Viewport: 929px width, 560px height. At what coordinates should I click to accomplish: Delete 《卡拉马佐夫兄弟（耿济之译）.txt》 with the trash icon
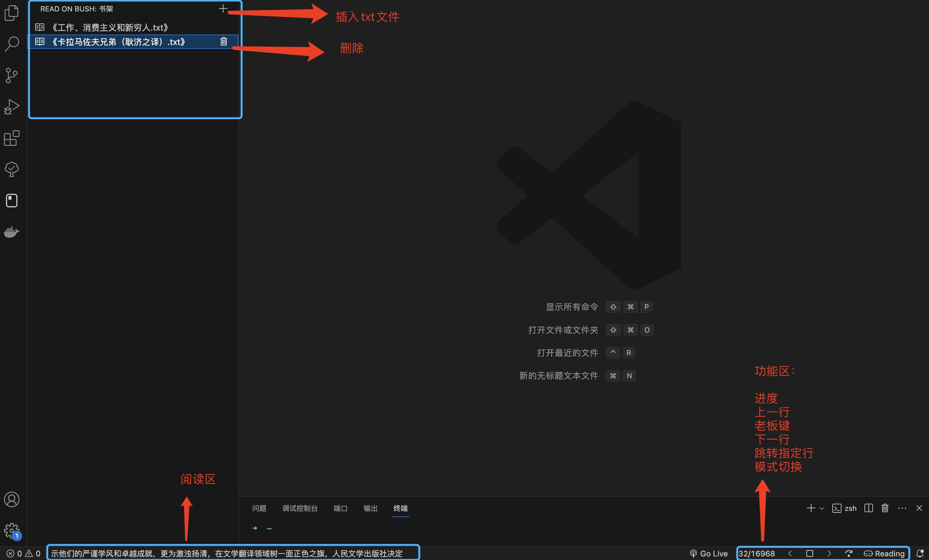pyautogui.click(x=223, y=41)
